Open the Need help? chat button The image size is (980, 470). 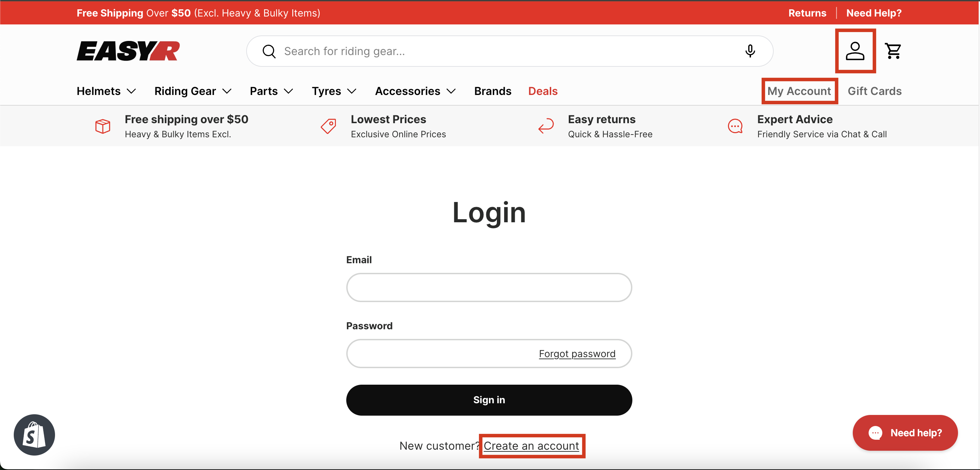[905, 433]
